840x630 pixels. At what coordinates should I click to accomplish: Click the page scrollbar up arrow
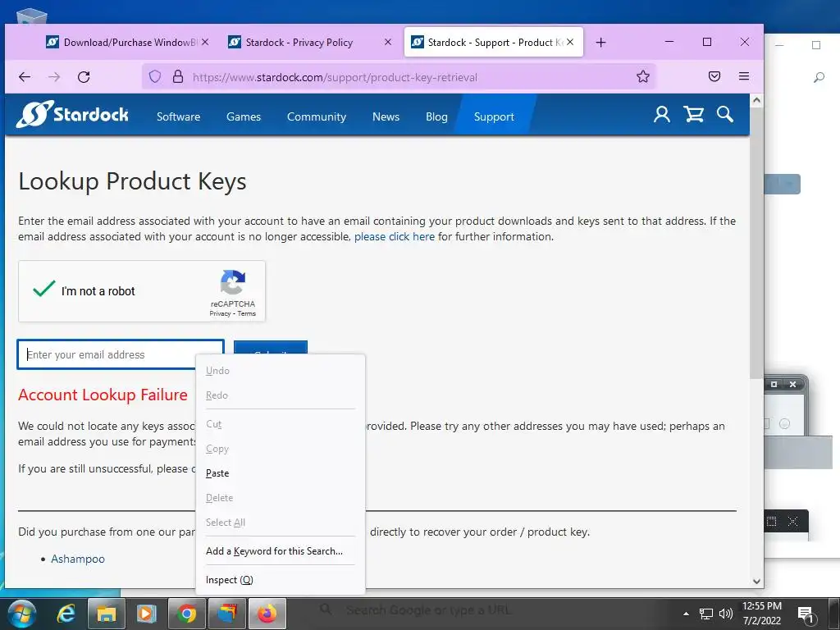pyautogui.click(x=756, y=100)
